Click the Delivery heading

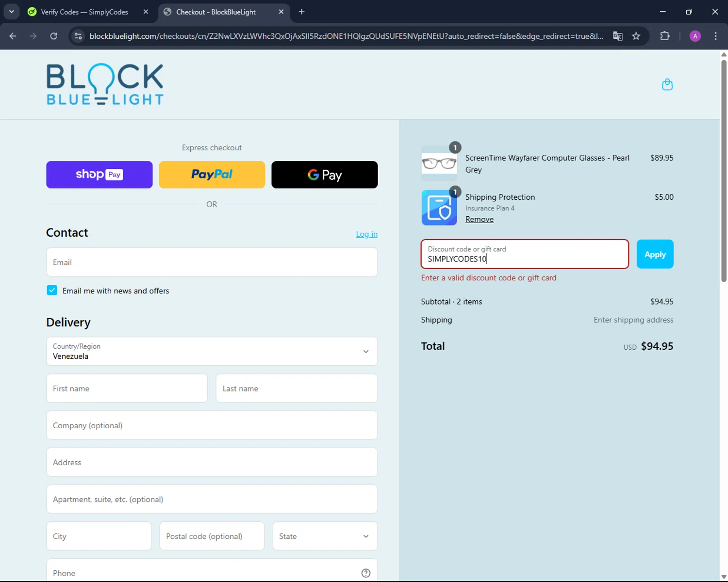coord(68,323)
